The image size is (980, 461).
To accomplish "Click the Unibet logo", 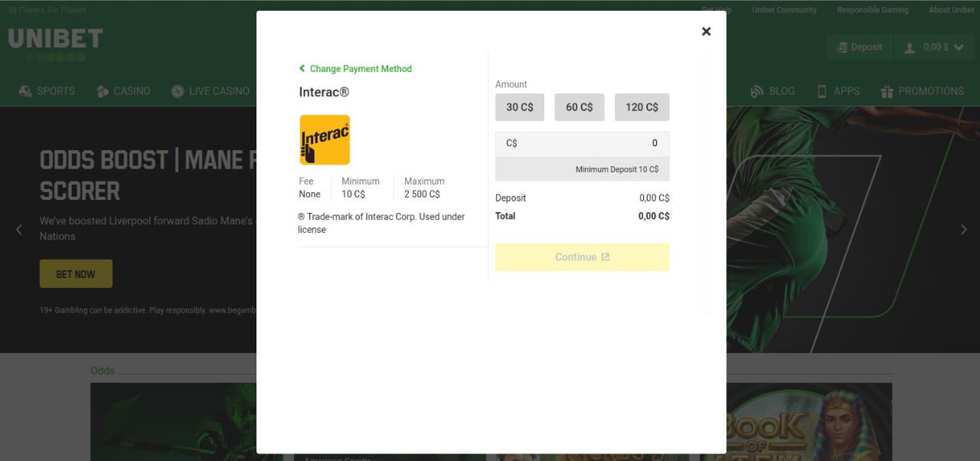I will coord(55,44).
